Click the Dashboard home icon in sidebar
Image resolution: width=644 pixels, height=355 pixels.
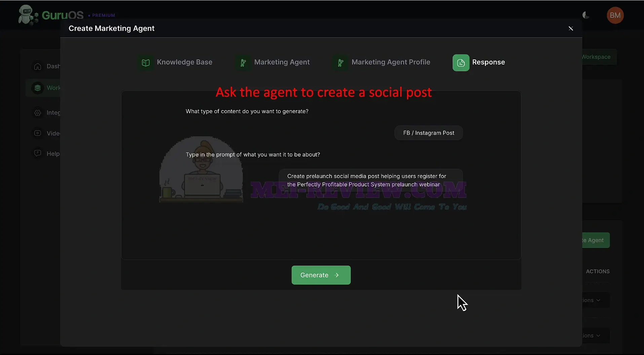click(38, 66)
